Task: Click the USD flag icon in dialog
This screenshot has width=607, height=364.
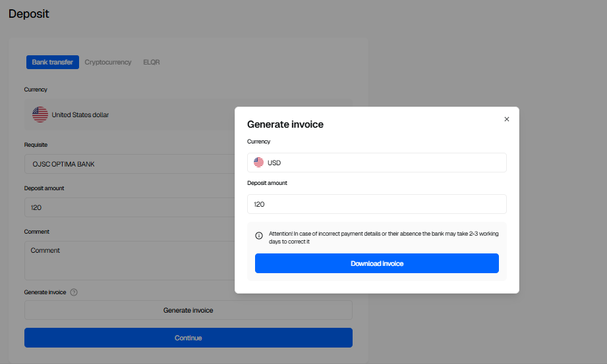Action: coord(258,163)
